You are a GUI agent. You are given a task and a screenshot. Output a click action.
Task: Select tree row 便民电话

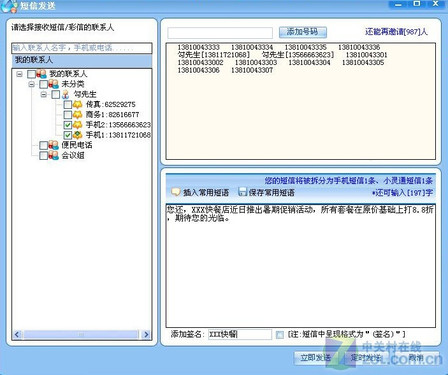click(77, 145)
